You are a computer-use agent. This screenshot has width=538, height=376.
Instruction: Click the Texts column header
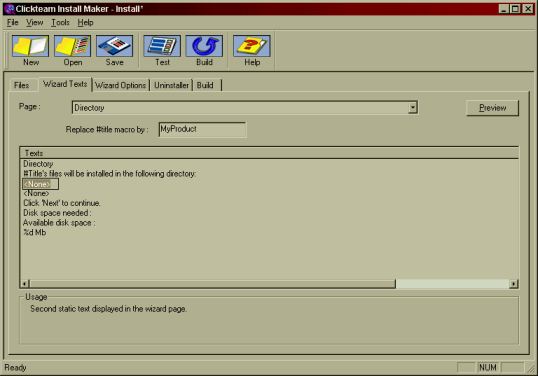269,153
